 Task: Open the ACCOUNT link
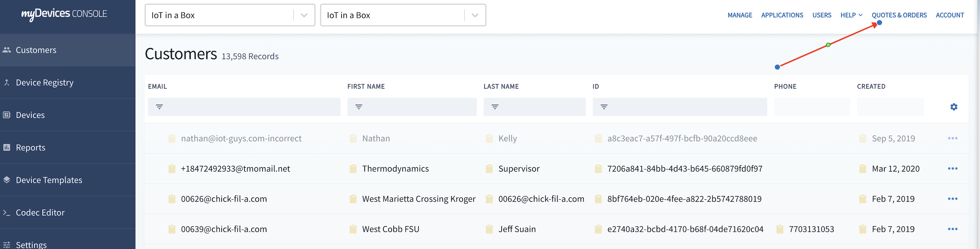click(950, 15)
